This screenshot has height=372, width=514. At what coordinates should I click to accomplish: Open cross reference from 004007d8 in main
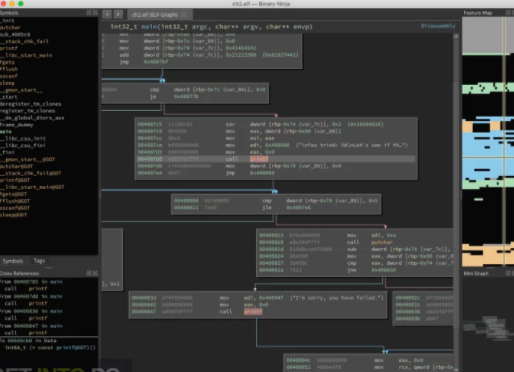(x=31, y=296)
